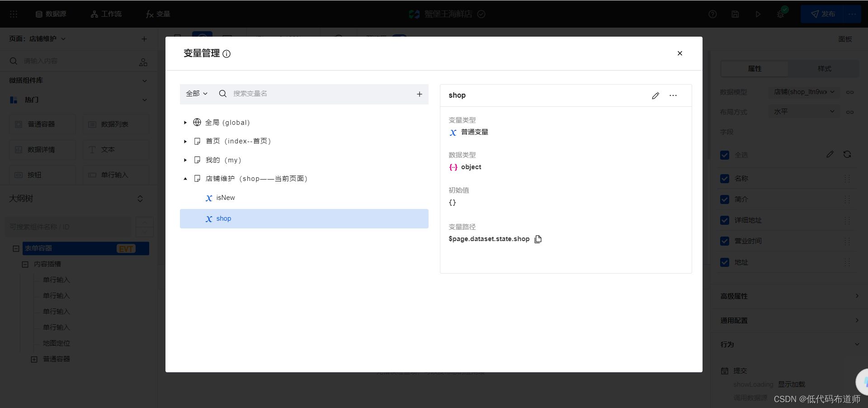Edit the shop variable with pencil icon
This screenshot has width=868, height=408.
(656, 95)
